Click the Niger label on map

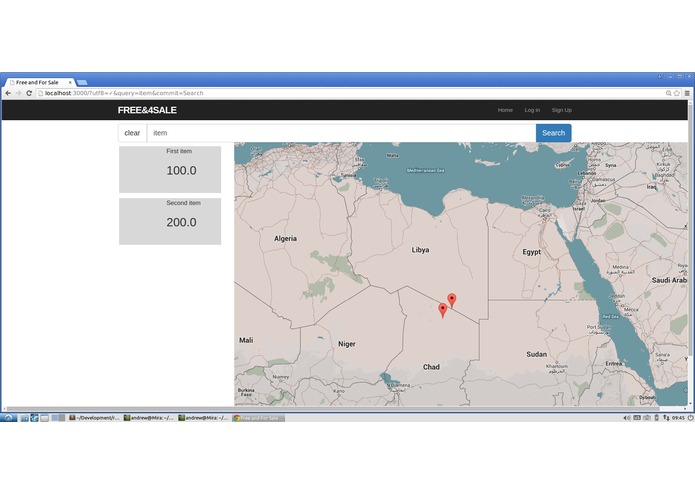tap(347, 344)
